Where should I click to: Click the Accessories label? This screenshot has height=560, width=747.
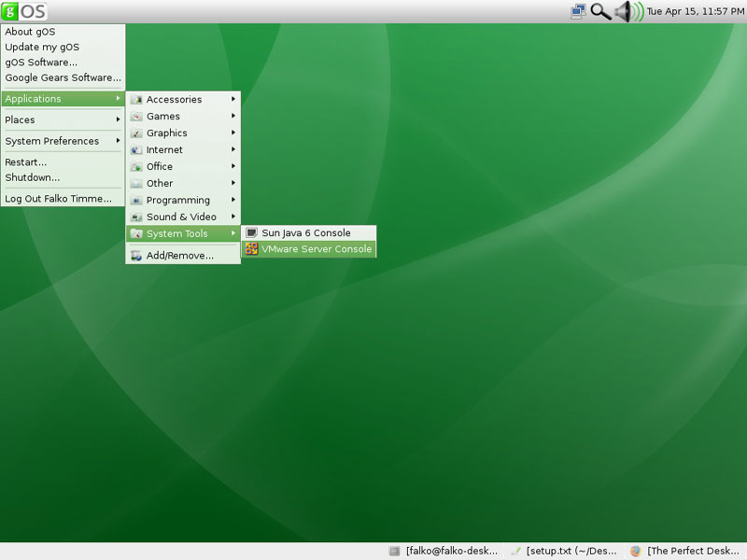pos(174,100)
